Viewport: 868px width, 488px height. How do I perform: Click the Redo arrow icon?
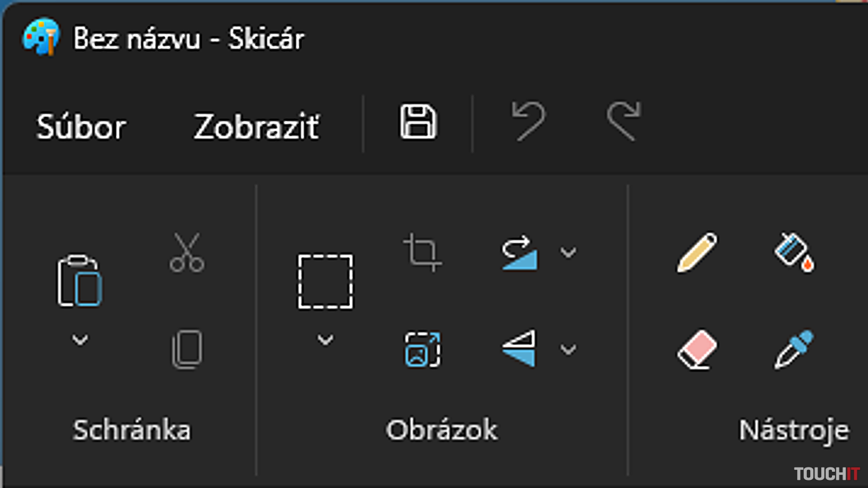pos(624,122)
